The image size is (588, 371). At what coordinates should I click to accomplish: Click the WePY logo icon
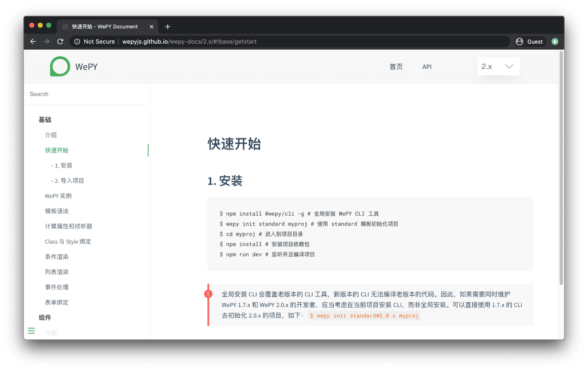tap(60, 66)
